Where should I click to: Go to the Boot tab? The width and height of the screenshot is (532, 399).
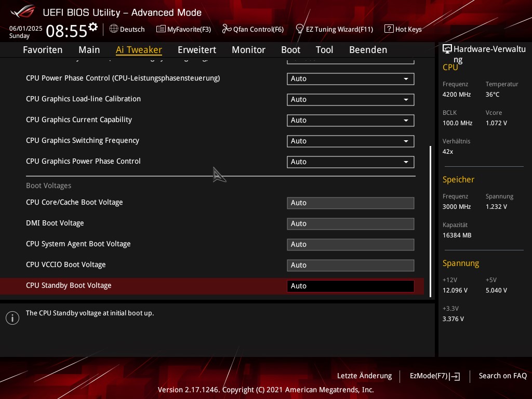click(x=290, y=50)
